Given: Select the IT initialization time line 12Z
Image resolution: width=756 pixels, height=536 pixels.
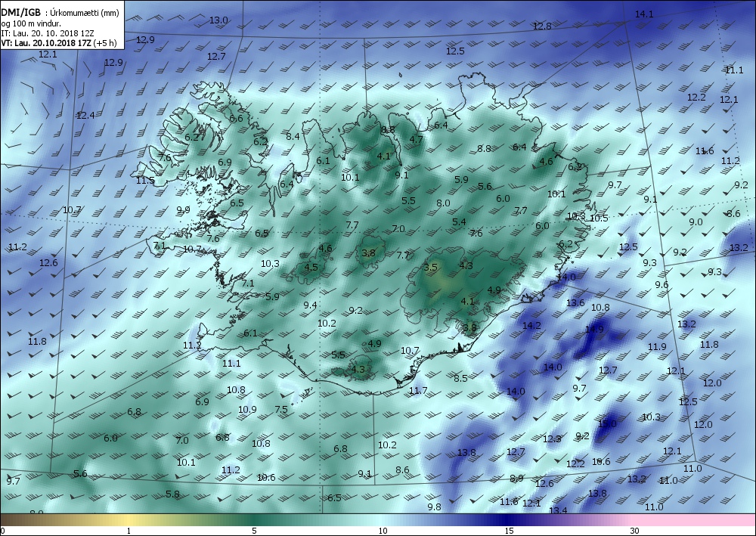Looking at the screenshot, I should click(47, 33).
